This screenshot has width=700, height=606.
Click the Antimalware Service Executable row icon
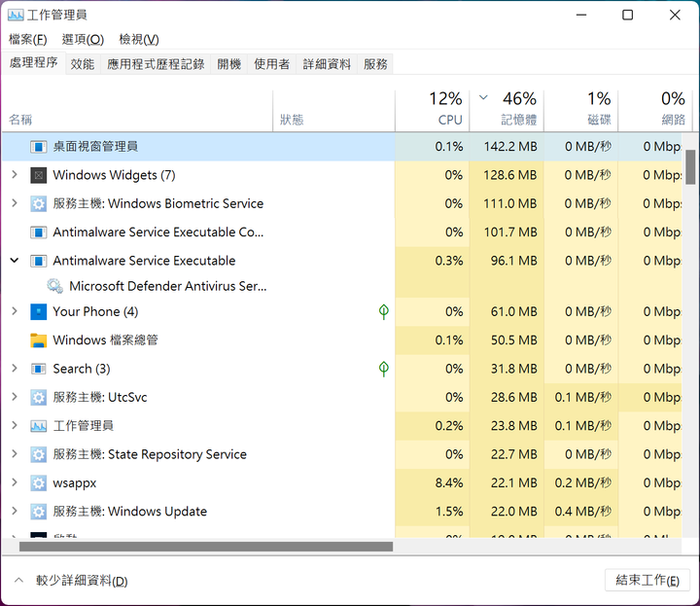(38, 261)
